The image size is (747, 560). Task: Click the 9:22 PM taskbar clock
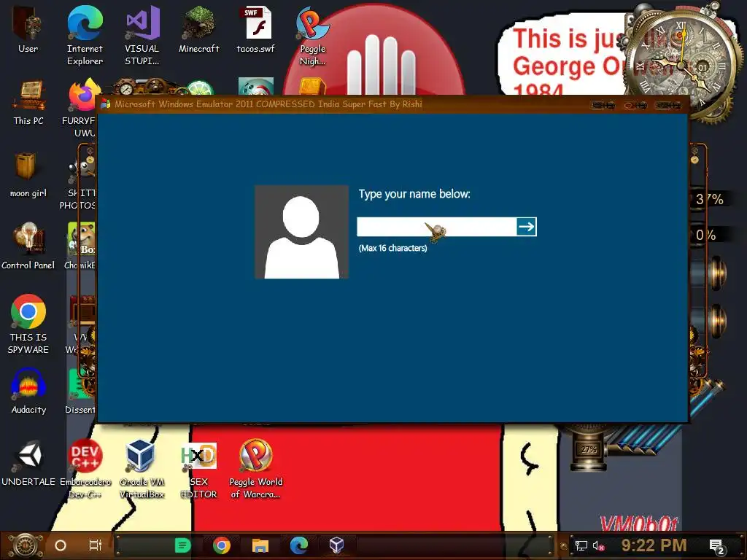[x=654, y=545]
